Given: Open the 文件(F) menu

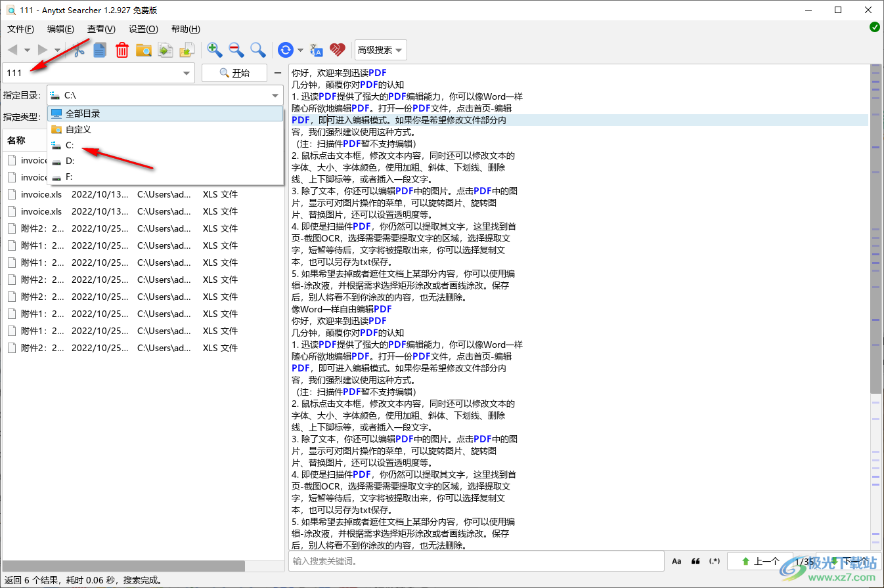Looking at the screenshot, I should 20,29.
